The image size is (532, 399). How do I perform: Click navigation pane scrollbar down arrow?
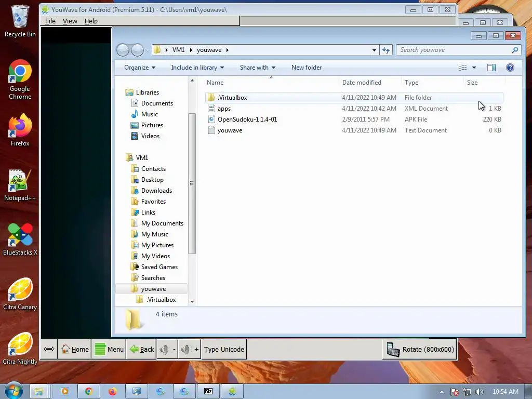click(x=192, y=301)
